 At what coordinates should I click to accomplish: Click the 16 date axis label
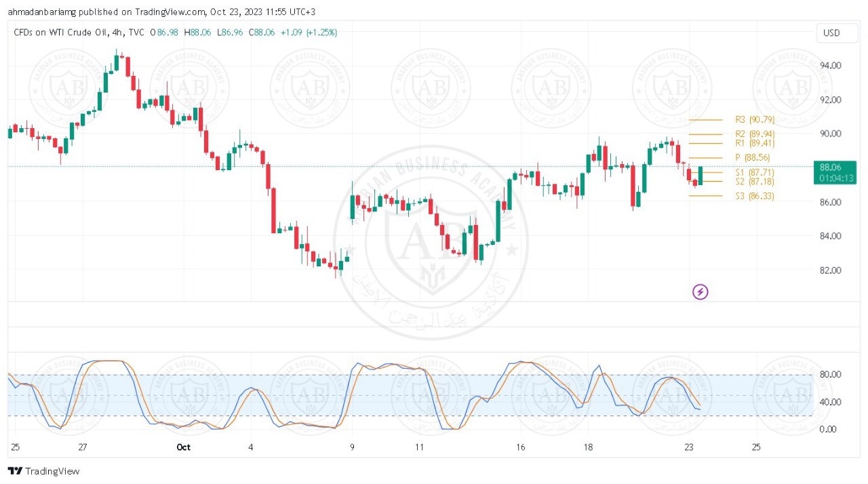521,447
